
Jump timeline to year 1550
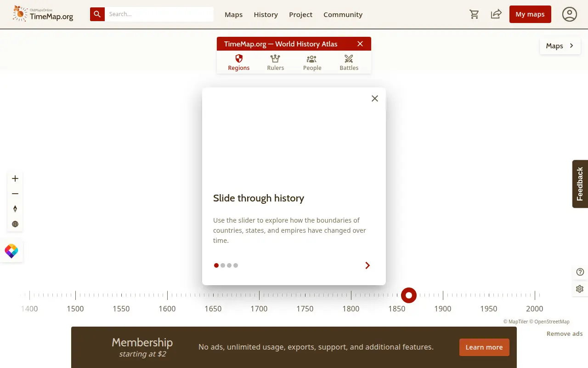(121, 309)
